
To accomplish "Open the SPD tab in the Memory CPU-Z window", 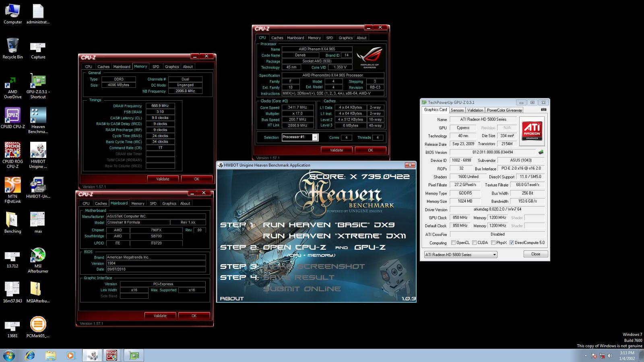I will pyautogui.click(x=156, y=67).
